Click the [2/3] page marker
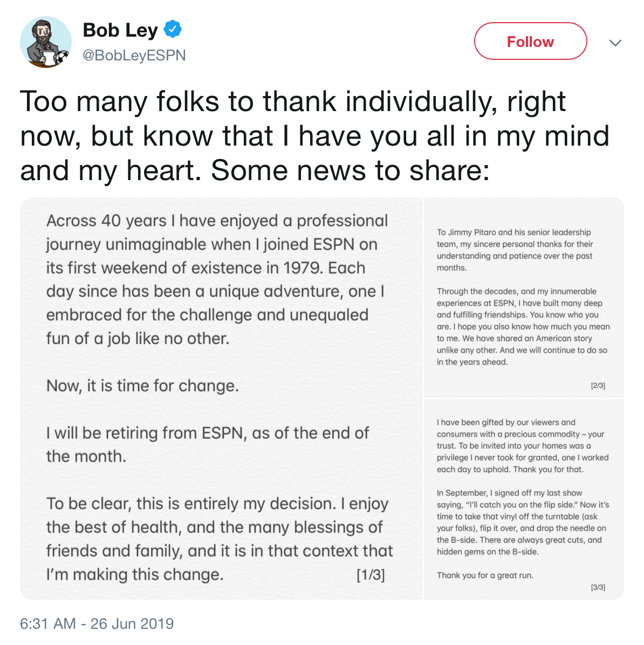This screenshot has height=645, width=644. coord(598,386)
